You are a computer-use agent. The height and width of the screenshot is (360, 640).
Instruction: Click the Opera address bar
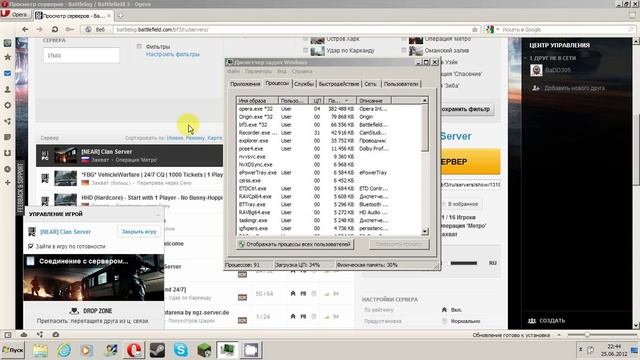coord(292,29)
